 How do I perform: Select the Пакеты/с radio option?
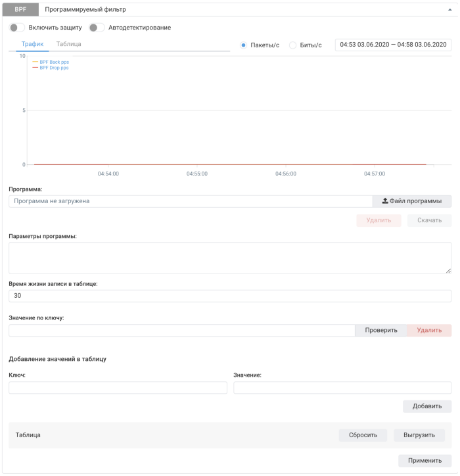(244, 45)
